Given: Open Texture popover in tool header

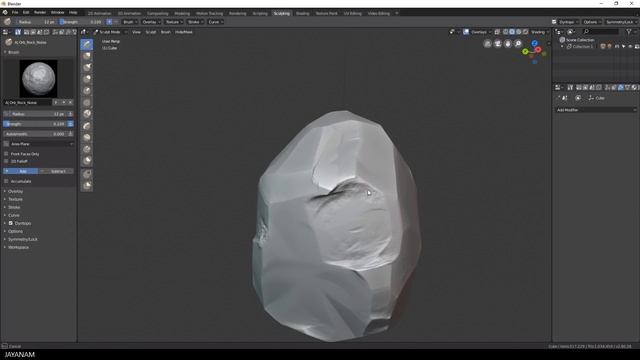Looking at the screenshot, I should coord(174,22).
